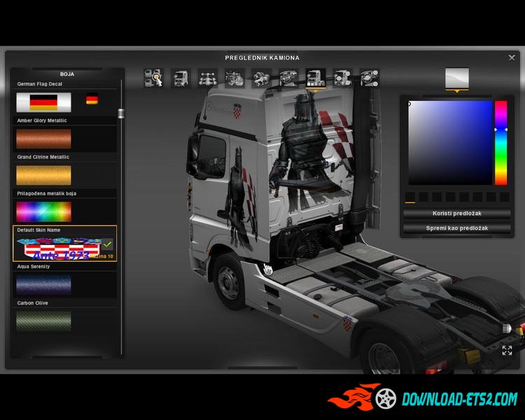Viewport: 525px width, 420px height.
Task: Click the paint list scrollbar handle
Action: coord(121,113)
